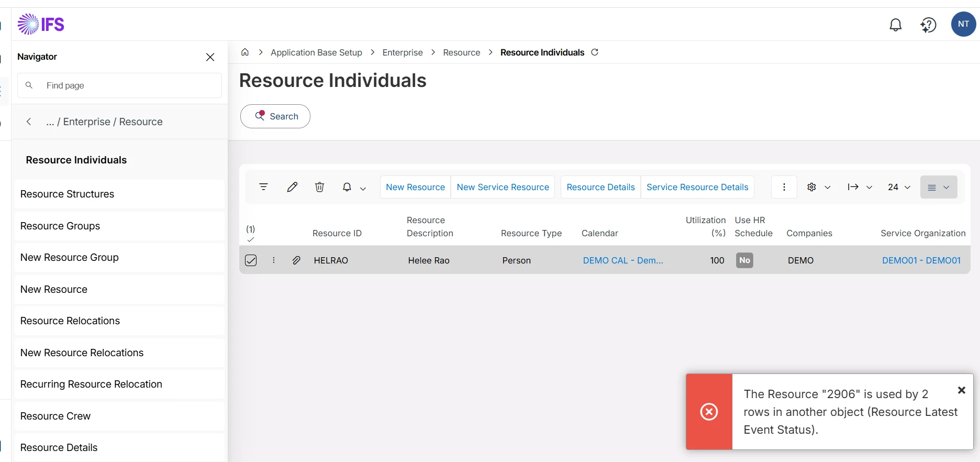Delete the selected resource with trash
The image size is (980, 462).
(x=319, y=187)
